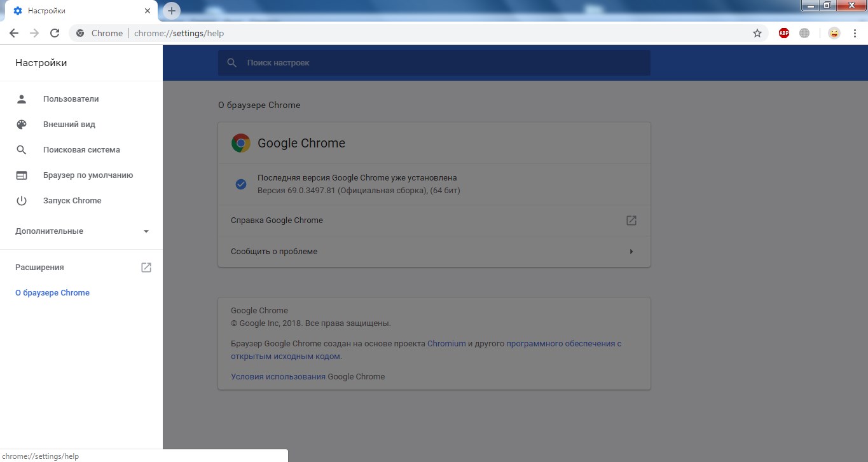Open Внешний вид settings section
This screenshot has width=868, height=462.
point(81,125)
